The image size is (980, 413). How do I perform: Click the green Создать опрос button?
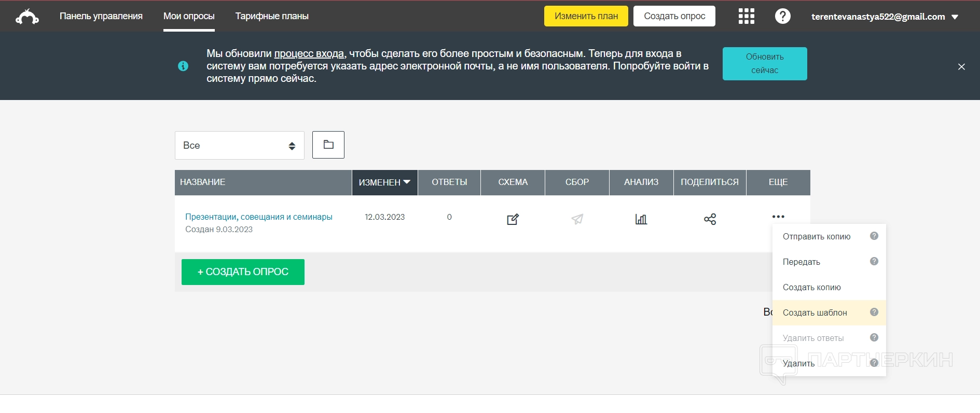(243, 272)
